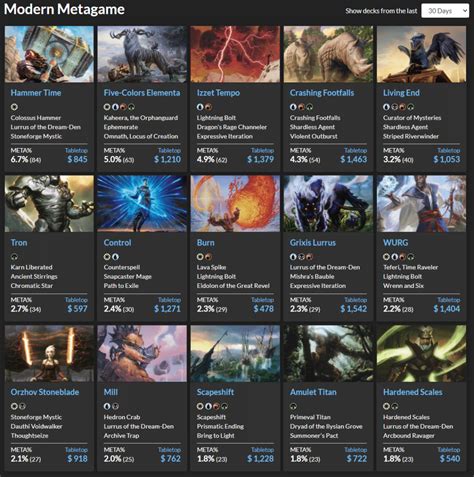This screenshot has height=477, width=474.
Task: Open the Grixis Lurrus deck link
Action: 313,242
